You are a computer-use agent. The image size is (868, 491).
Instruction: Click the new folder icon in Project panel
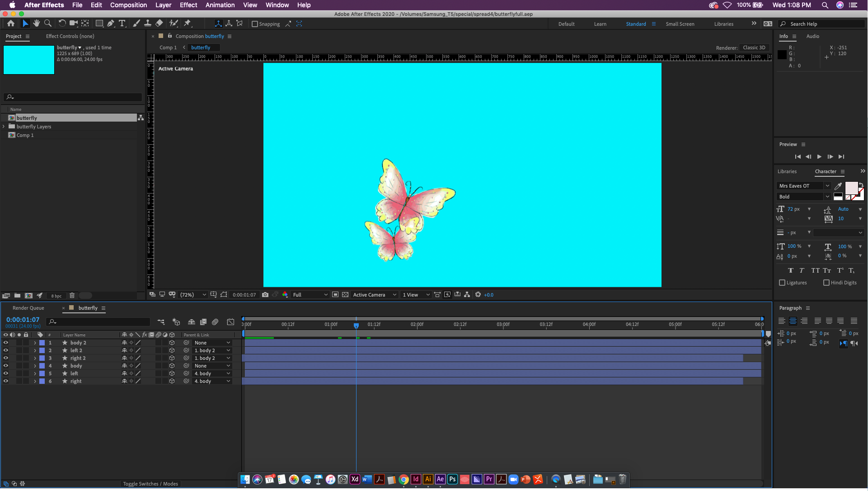pyautogui.click(x=17, y=296)
